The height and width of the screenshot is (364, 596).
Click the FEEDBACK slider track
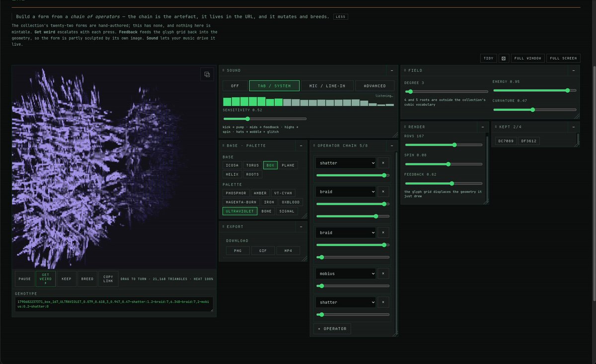pyautogui.click(x=444, y=183)
